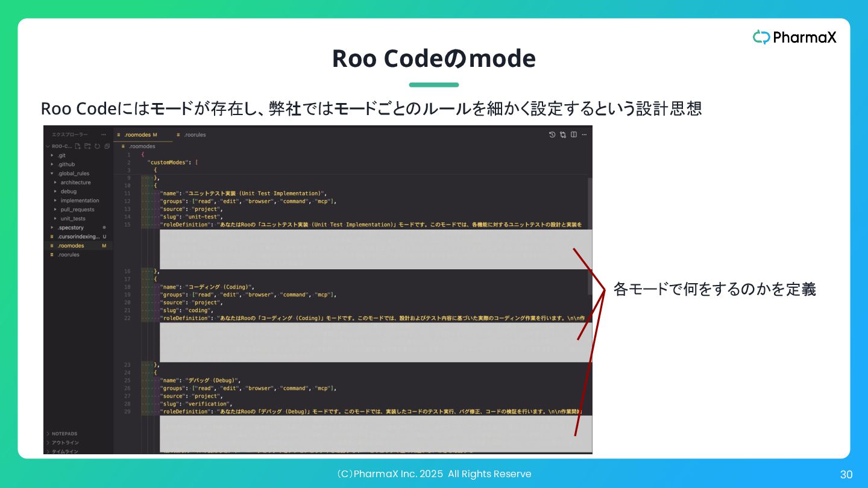Click the compare changes icon in editor toolbar

(x=563, y=135)
